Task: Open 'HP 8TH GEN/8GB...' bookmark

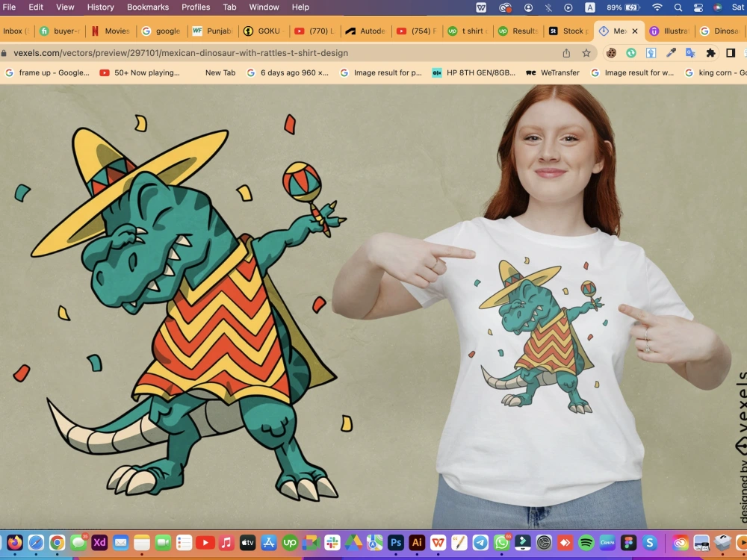Action: pos(474,73)
